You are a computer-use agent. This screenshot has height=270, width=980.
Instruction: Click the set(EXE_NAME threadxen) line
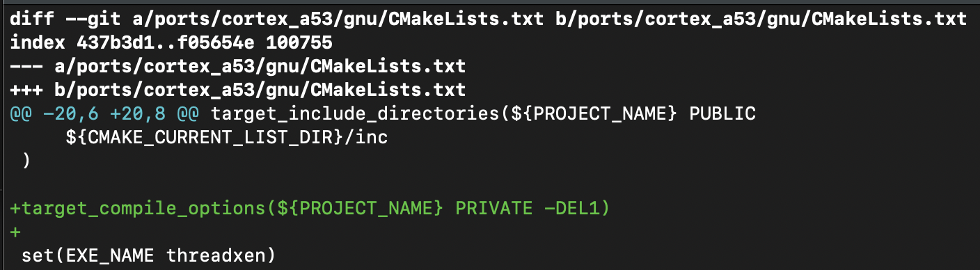148,256
